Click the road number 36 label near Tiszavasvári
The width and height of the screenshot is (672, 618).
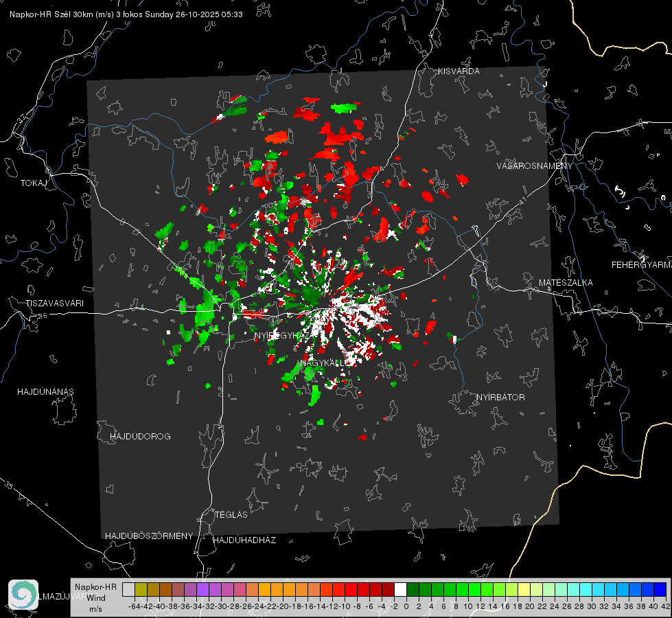[43, 316]
